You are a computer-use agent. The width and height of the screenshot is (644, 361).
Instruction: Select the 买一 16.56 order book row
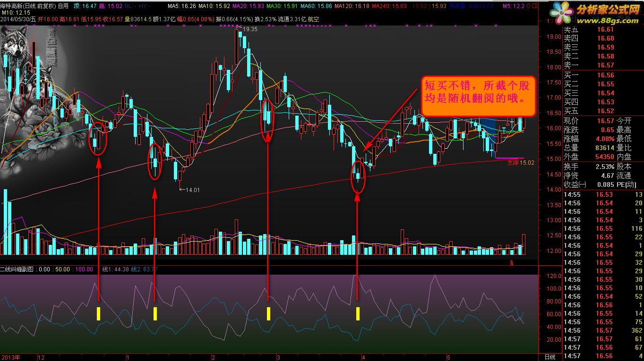click(603, 76)
